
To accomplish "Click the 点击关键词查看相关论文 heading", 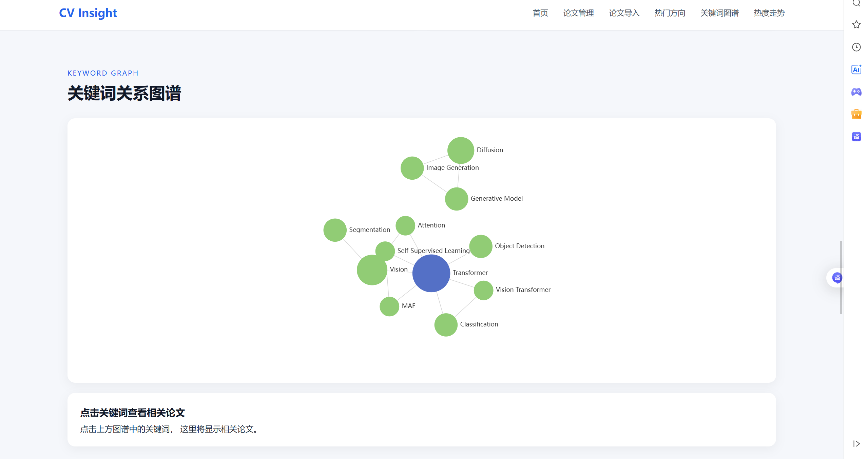I will point(133,413).
